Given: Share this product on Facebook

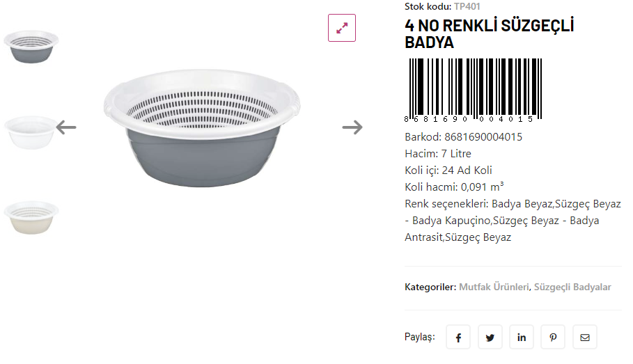Looking at the screenshot, I should 458,338.
